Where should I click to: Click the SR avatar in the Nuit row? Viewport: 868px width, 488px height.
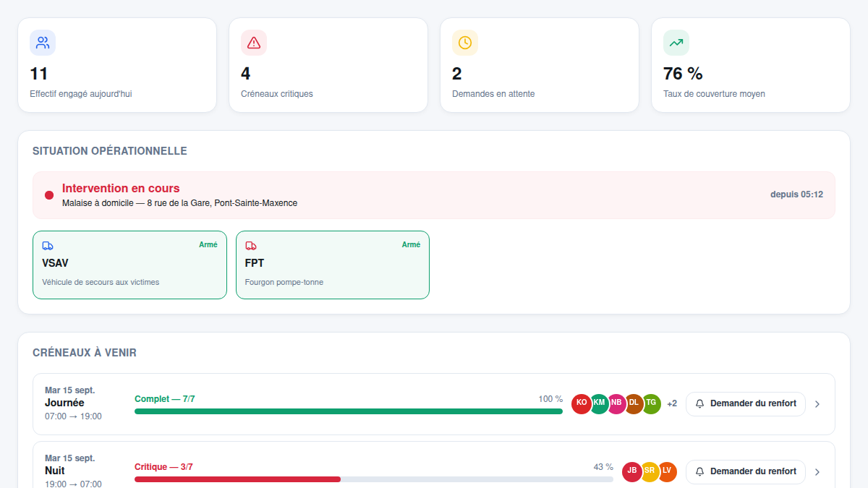650,471
